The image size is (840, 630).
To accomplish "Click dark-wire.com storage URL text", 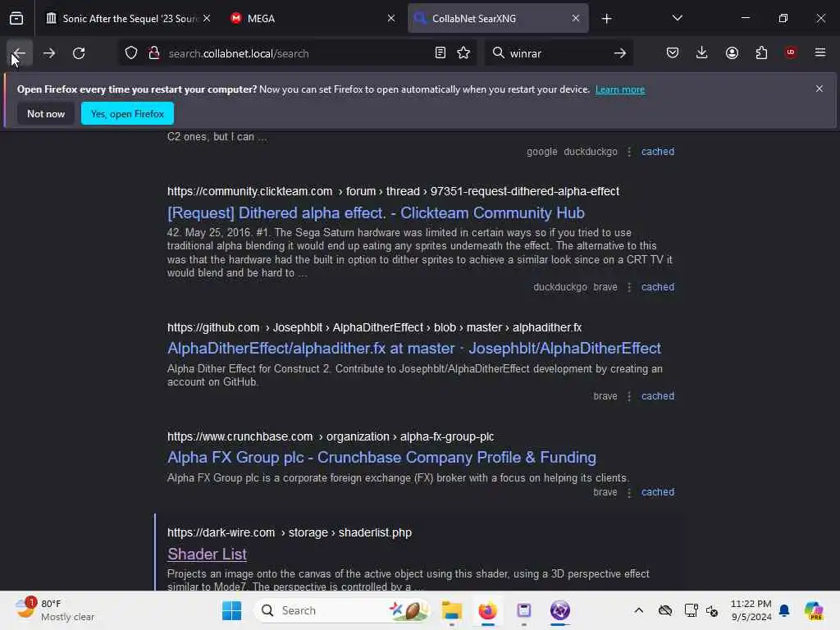I will click(290, 532).
